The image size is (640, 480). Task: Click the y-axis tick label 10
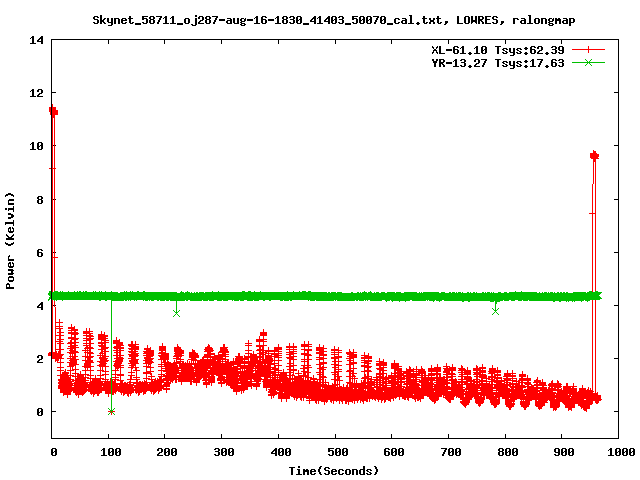36,146
